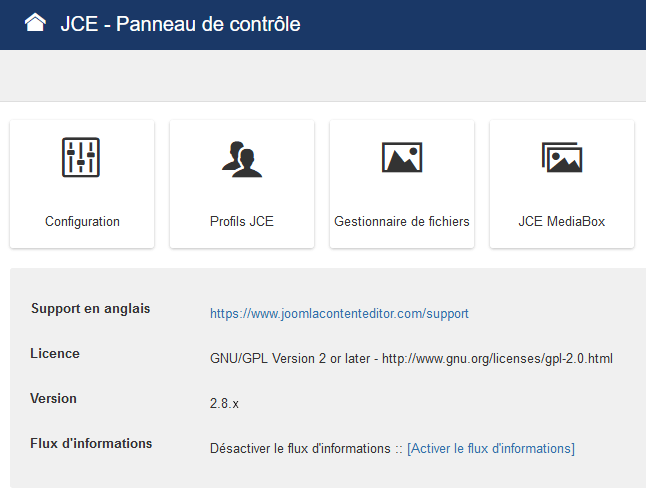
Task: Select the Configuration card label
Action: click(x=82, y=222)
